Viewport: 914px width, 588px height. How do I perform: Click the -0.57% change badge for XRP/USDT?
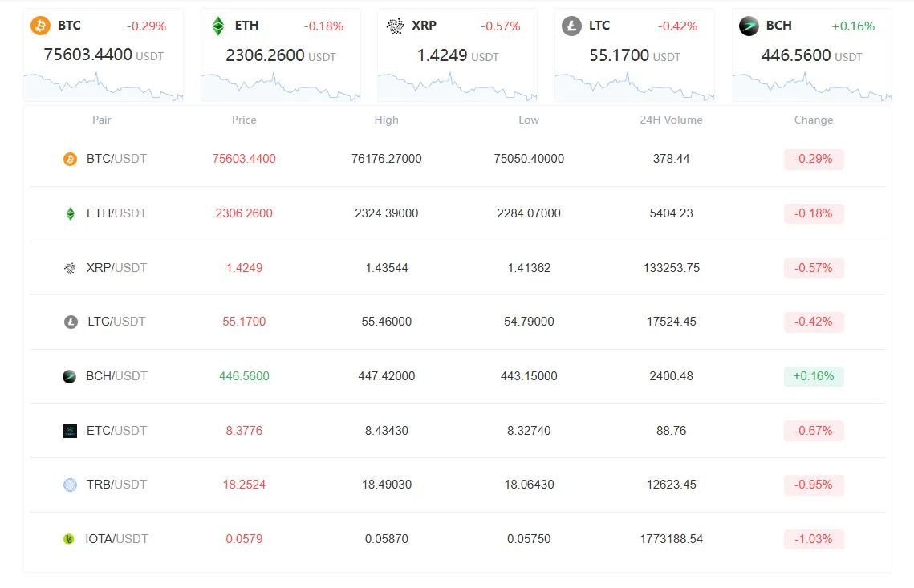tap(814, 267)
